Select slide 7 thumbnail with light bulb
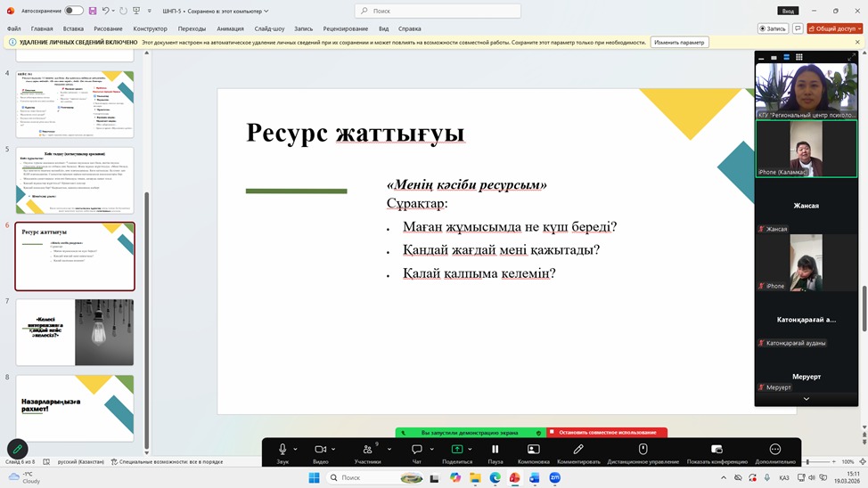This screenshot has height=488, width=868. 75,332
